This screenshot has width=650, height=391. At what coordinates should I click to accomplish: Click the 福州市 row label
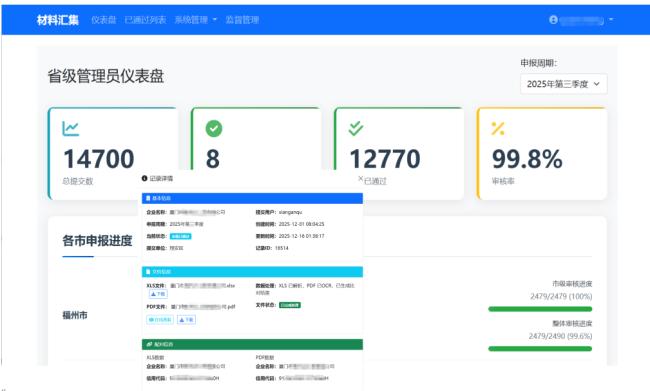[x=75, y=315]
